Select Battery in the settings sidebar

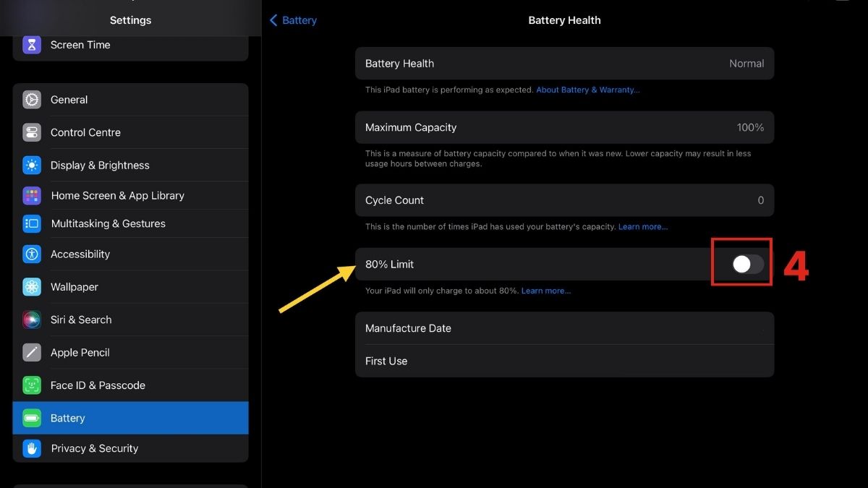tap(130, 418)
